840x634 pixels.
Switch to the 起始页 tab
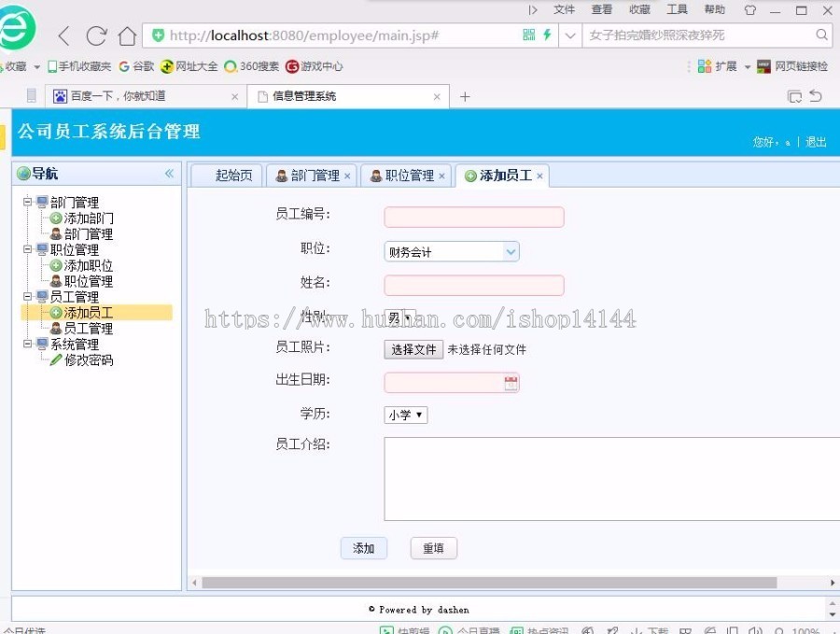(x=227, y=176)
